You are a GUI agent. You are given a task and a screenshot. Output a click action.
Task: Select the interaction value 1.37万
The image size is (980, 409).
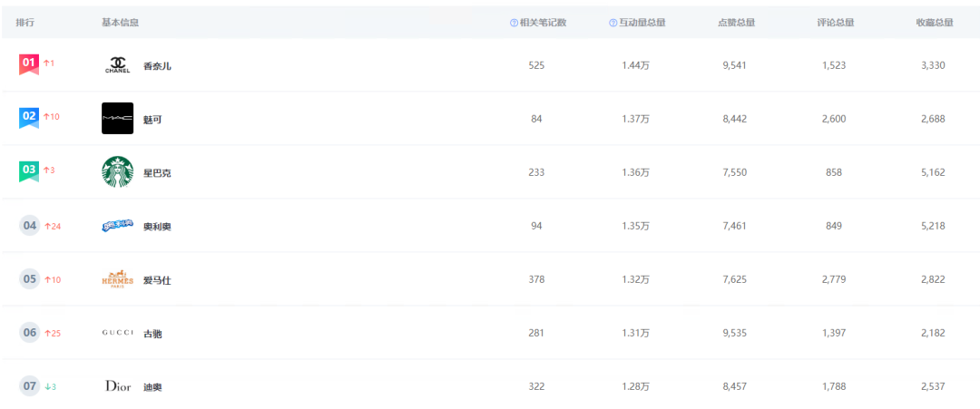tap(635, 119)
